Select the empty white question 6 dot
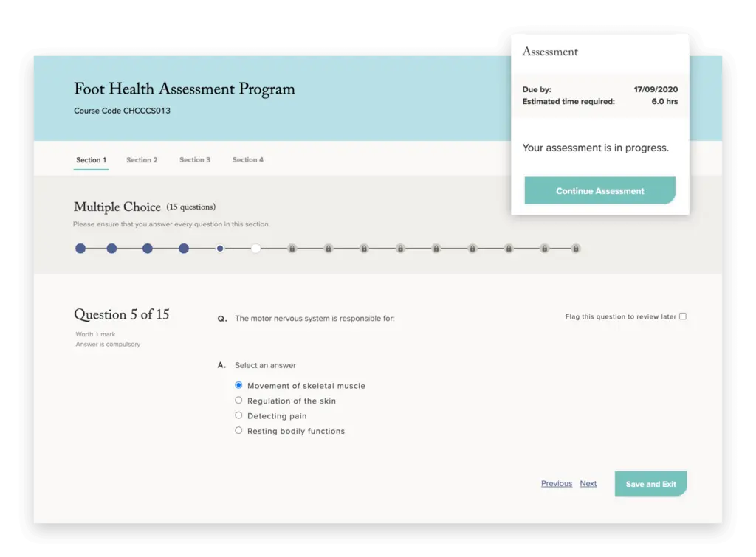Screen dimensions: 756x557 (255, 249)
